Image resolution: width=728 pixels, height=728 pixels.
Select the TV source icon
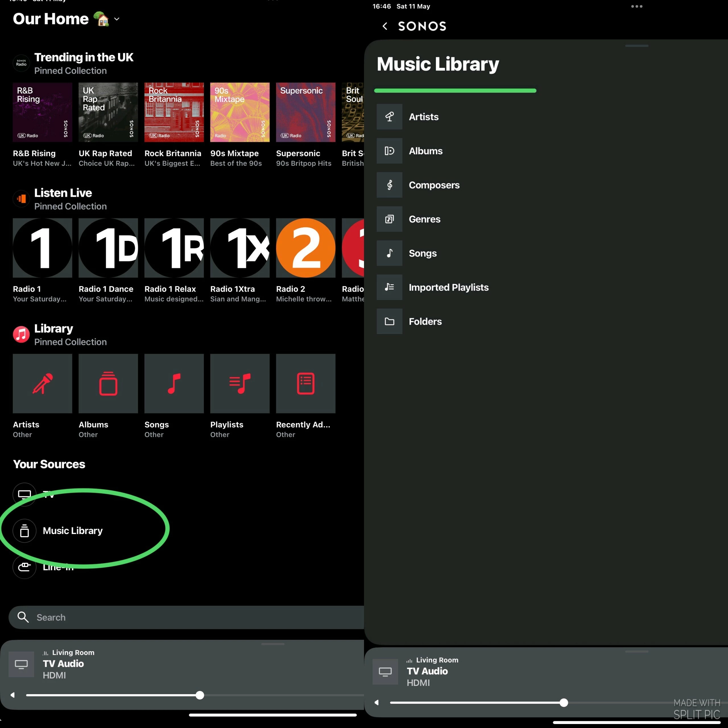coord(24,494)
